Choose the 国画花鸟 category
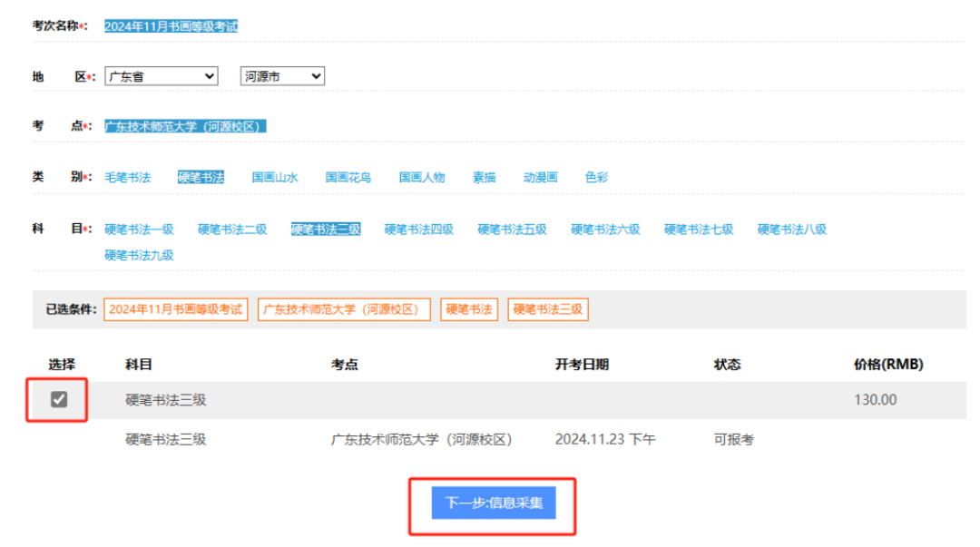 (x=348, y=178)
